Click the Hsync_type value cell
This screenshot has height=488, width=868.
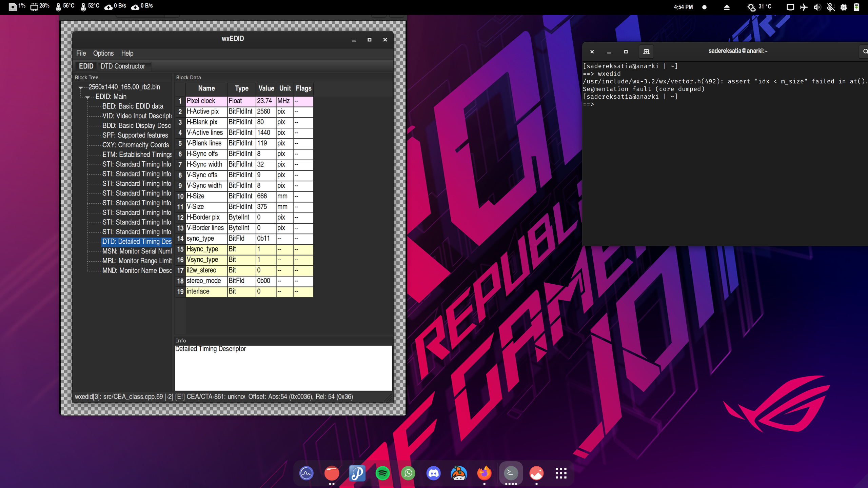[x=266, y=249]
